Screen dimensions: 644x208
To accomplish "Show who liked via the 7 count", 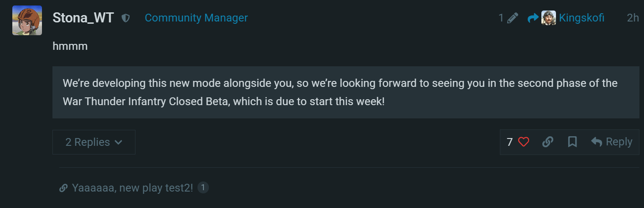I will (510, 142).
